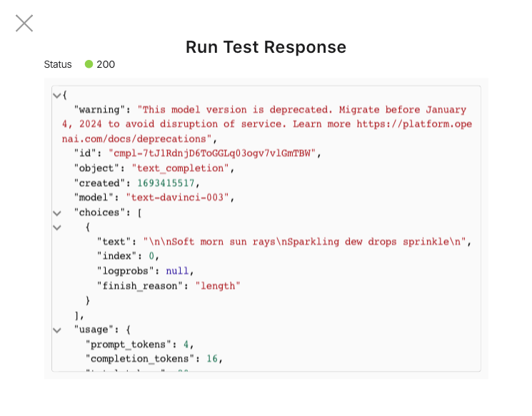Select the "choices" key
532x416 pixels.
[x=100, y=213]
